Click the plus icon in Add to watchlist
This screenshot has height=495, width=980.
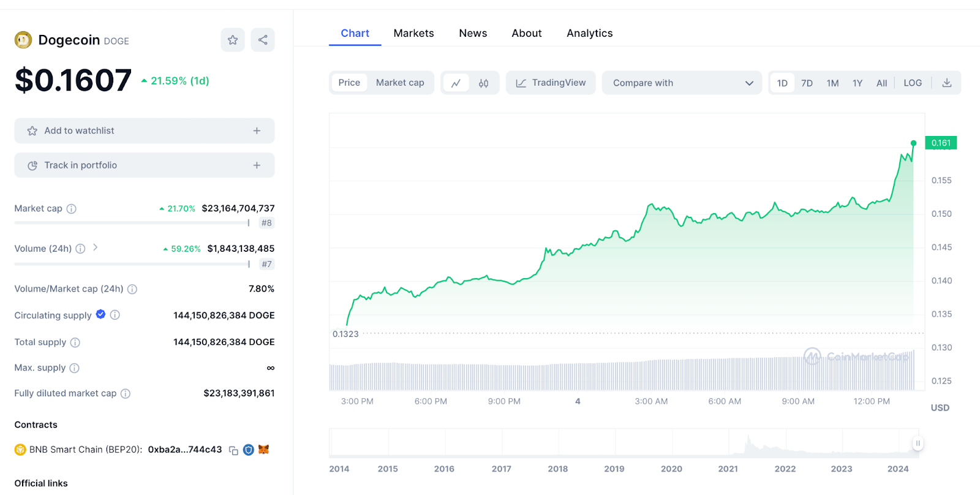pyautogui.click(x=257, y=130)
